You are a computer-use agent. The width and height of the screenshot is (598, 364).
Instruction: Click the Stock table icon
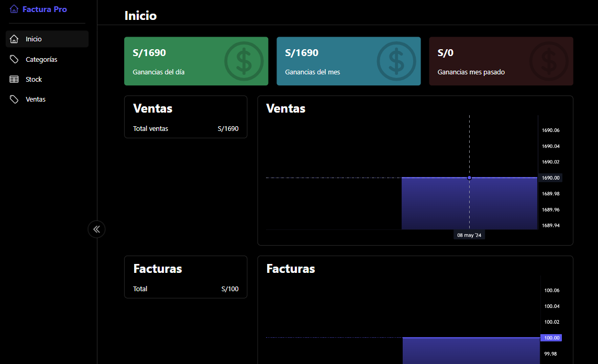14,80
